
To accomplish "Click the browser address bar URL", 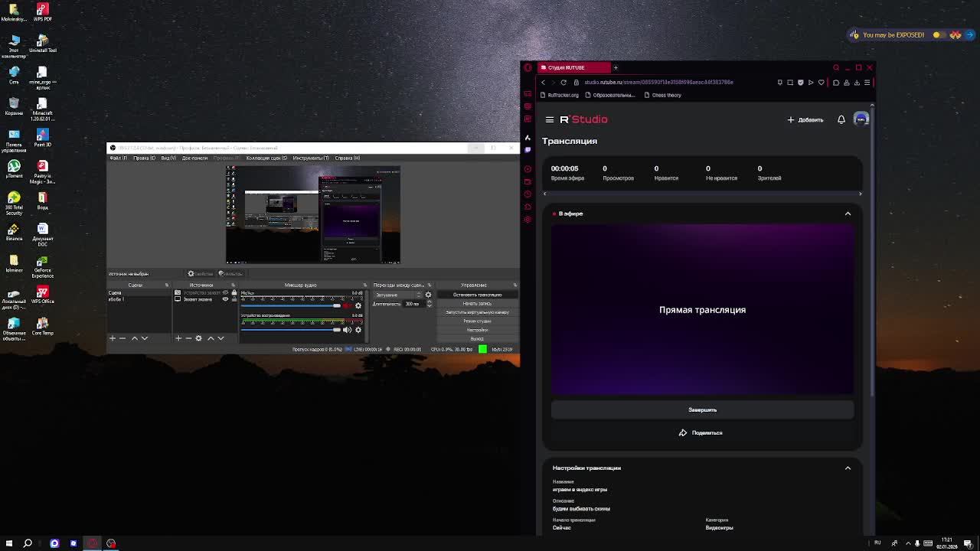I will [x=658, y=83].
